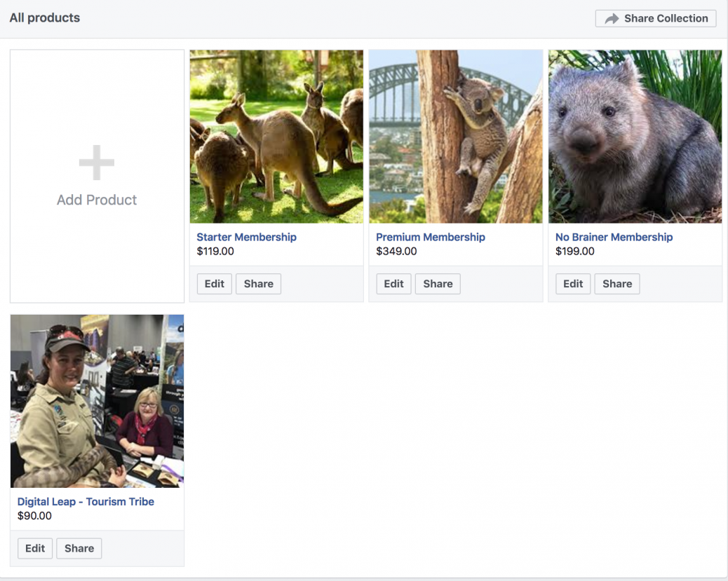
Task: Open the Premium Membership product link
Action: [430, 237]
